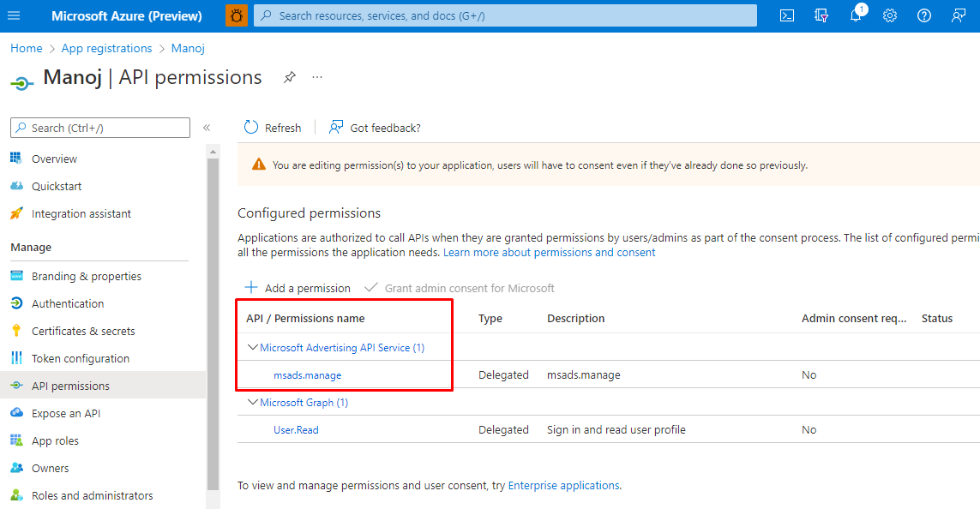Click 'Sign in and read user profile' description
This screenshot has height=509, width=980.
[616, 429]
